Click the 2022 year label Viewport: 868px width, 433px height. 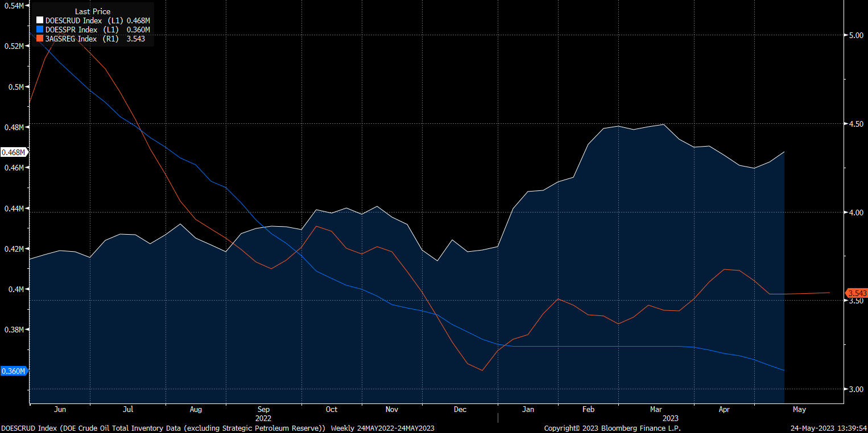[263, 418]
